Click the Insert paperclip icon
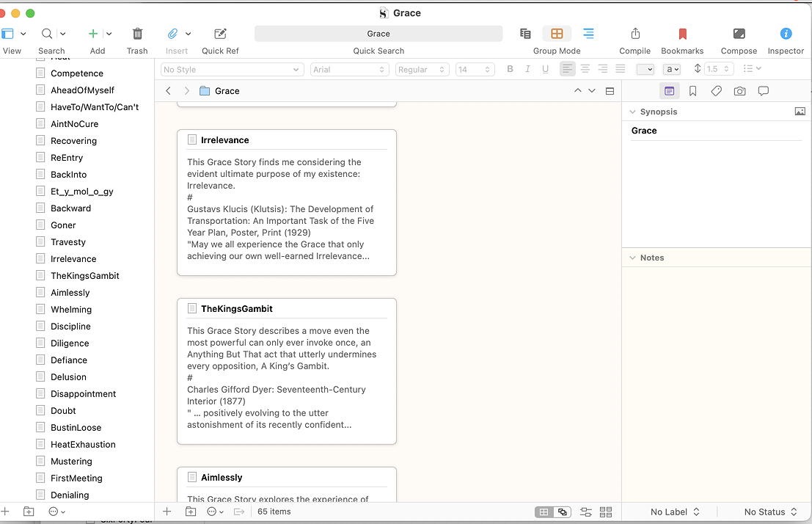812x524 pixels. click(x=172, y=34)
